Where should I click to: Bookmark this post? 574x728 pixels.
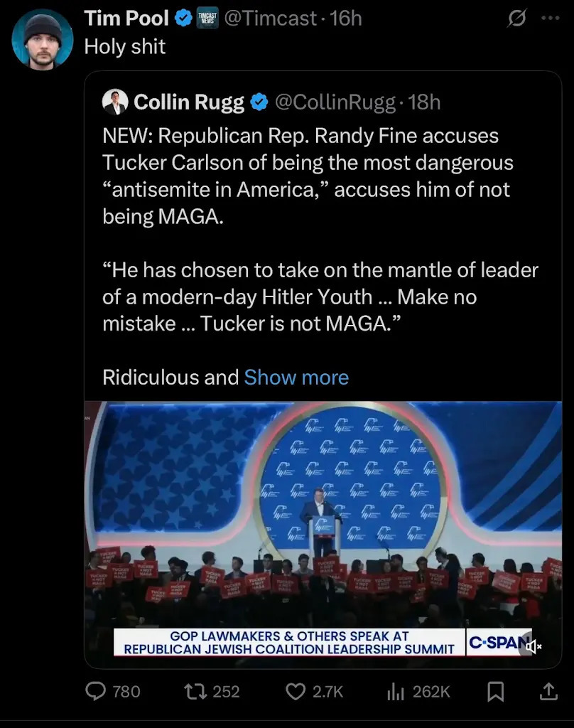pyautogui.click(x=496, y=691)
